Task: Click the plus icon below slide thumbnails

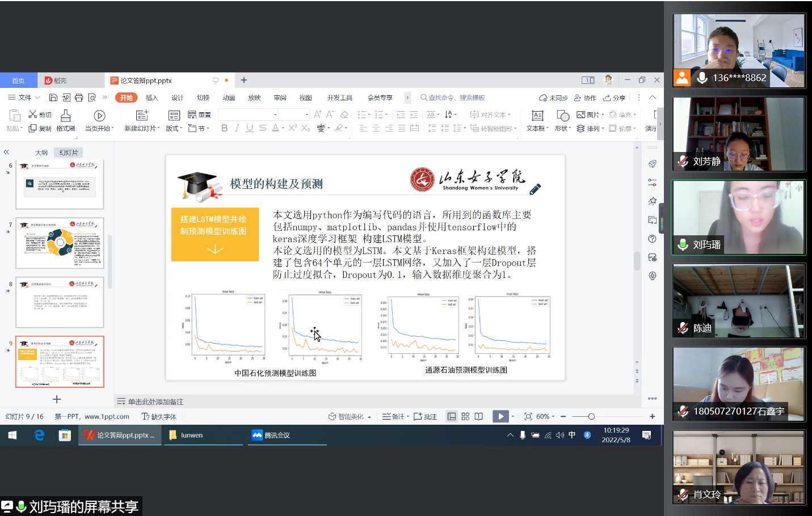Action: click(x=57, y=400)
